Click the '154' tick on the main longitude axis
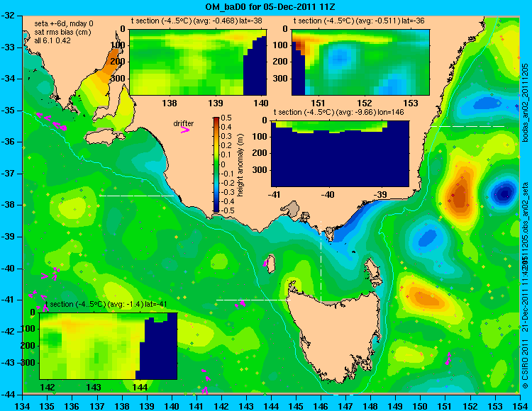 [520, 406]
